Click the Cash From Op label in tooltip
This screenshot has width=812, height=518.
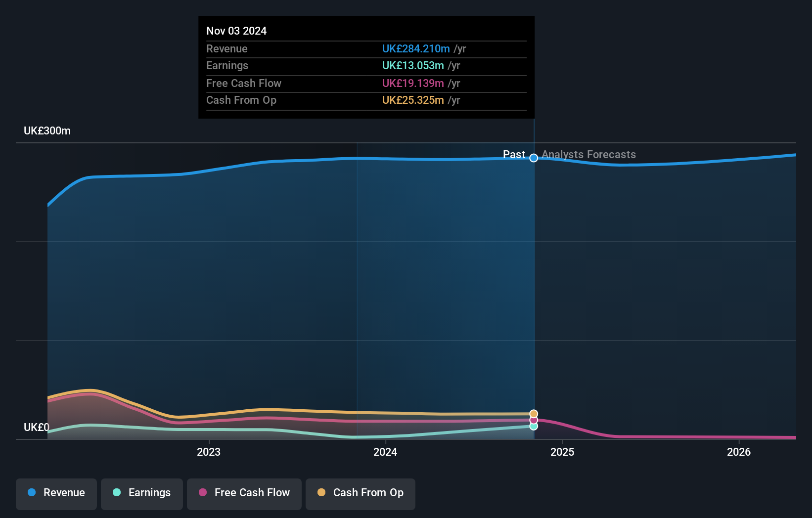coord(241,100)
